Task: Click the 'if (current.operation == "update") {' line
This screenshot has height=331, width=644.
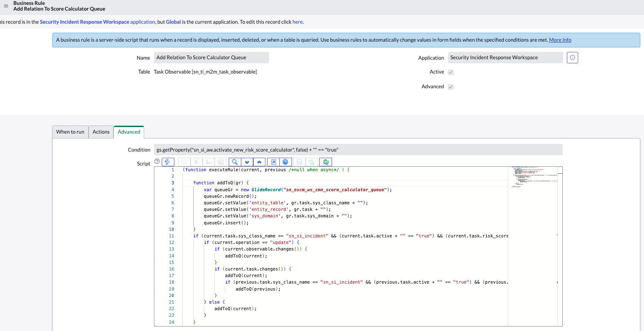Action: 252,243
